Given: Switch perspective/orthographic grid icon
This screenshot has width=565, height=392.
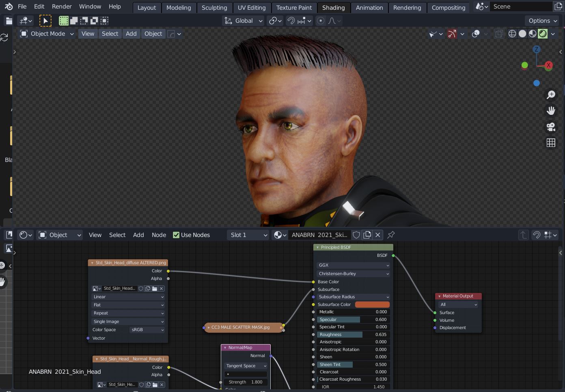Looking at the screenshot, I should point(551,142).
